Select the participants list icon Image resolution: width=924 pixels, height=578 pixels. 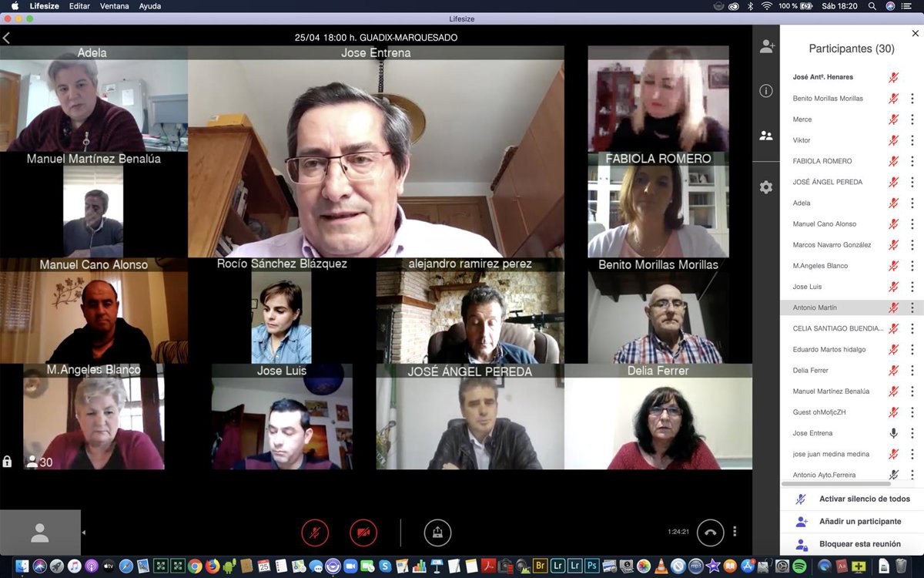tap(766, 136)
